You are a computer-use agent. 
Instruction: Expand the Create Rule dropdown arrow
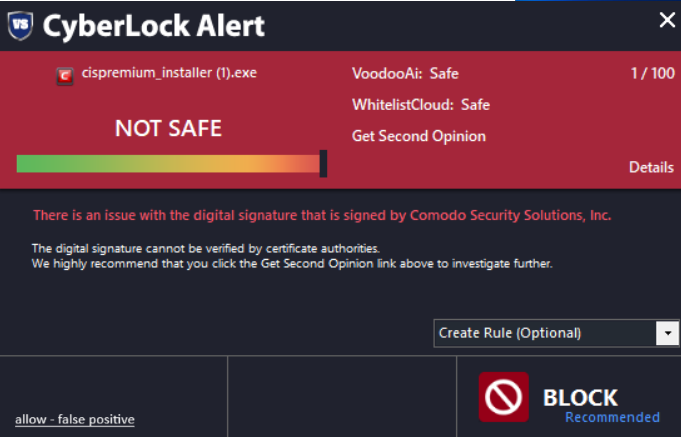[667, 333]
